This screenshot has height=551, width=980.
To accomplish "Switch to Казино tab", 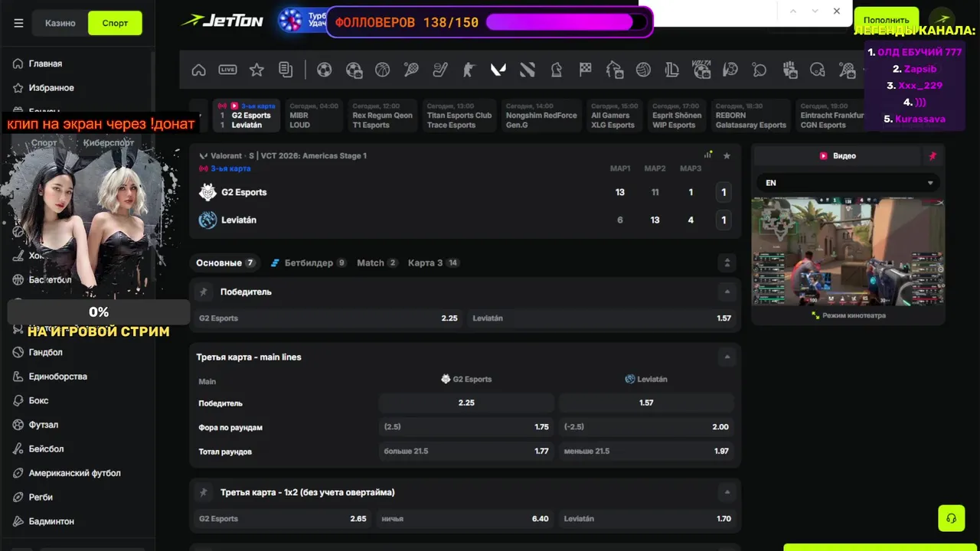I will (x=60, y=23).
